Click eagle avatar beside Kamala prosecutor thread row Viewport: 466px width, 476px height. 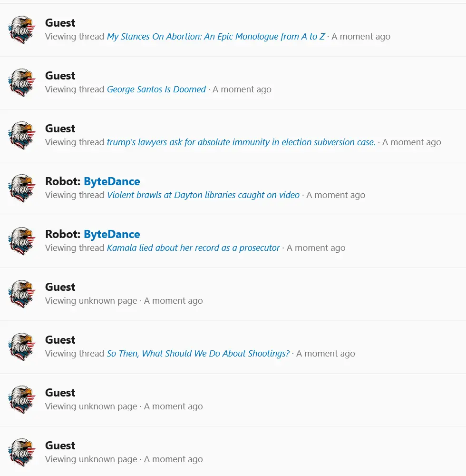point(22,241)
